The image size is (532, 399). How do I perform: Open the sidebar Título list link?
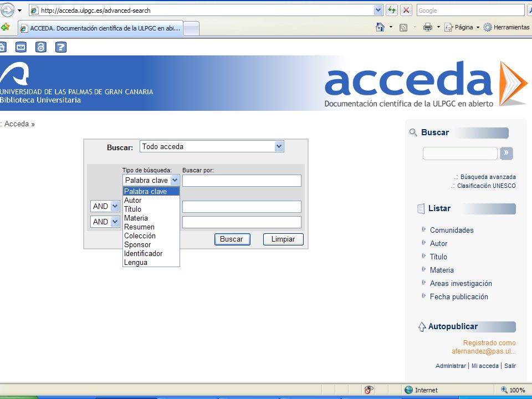(438, 257)
